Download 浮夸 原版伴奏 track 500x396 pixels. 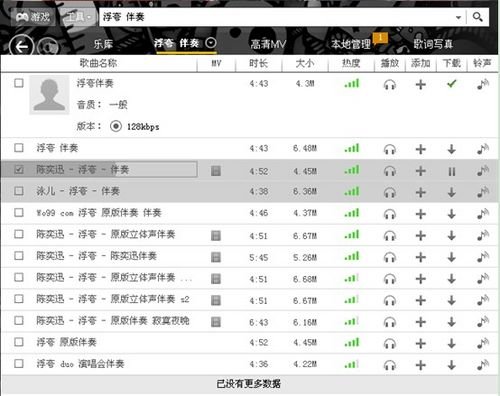tap(452, 343)
